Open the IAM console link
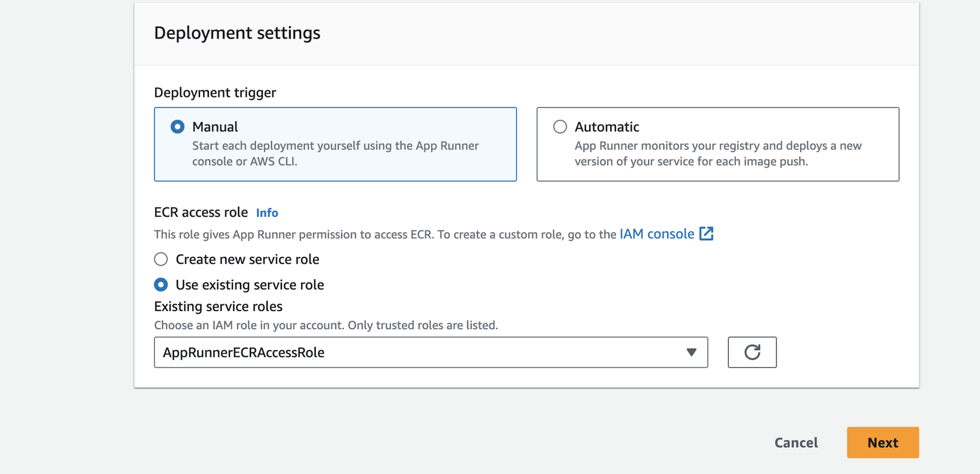This screenshot has width=980, height=474. pos(656,234)
